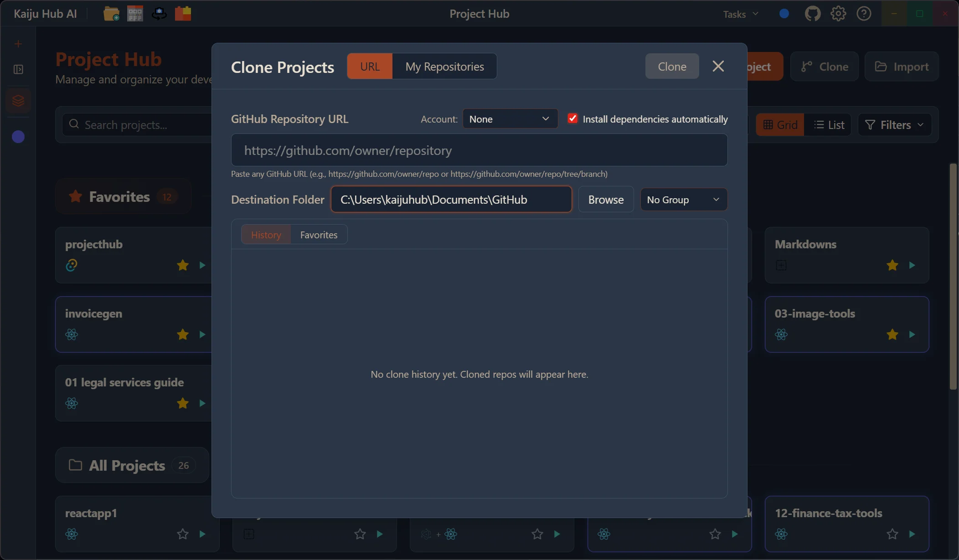Viewport: 959px width, 560px height.
Task: Close the Clone Projects dialog
Action: pos(718,66)
